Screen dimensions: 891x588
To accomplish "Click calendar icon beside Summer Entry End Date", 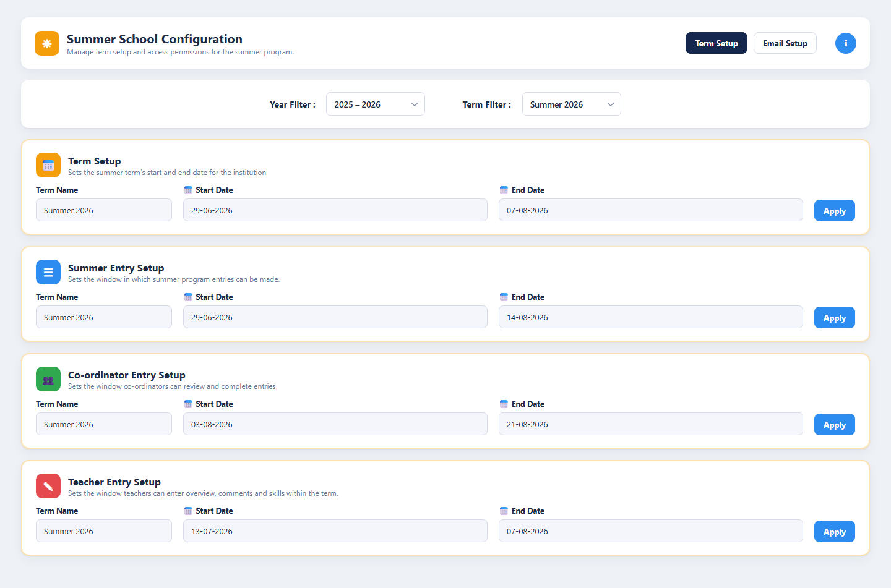I will [504, 297].
